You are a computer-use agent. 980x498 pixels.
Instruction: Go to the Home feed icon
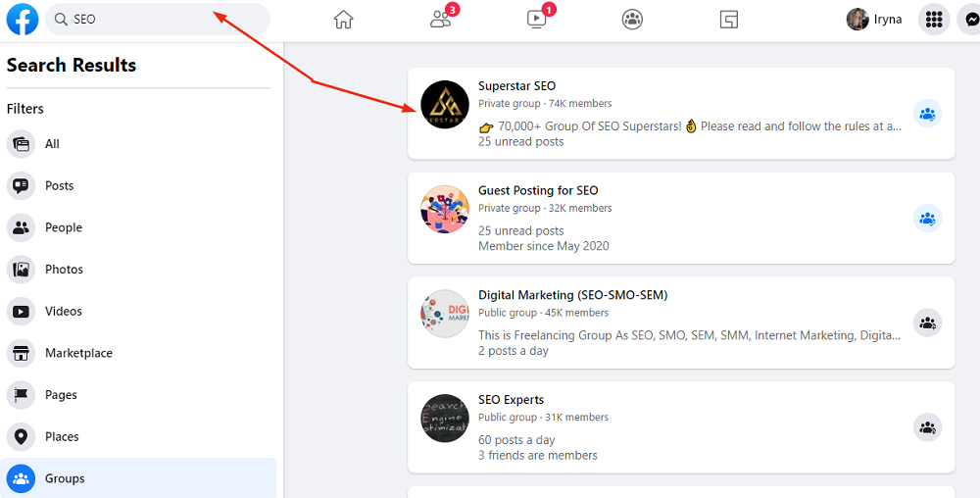343,20
